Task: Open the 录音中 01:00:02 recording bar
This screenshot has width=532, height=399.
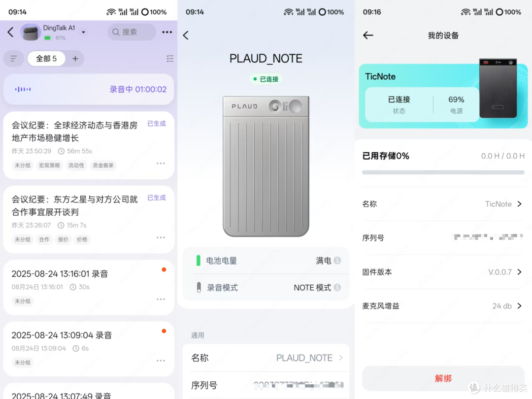Action: 89,89
